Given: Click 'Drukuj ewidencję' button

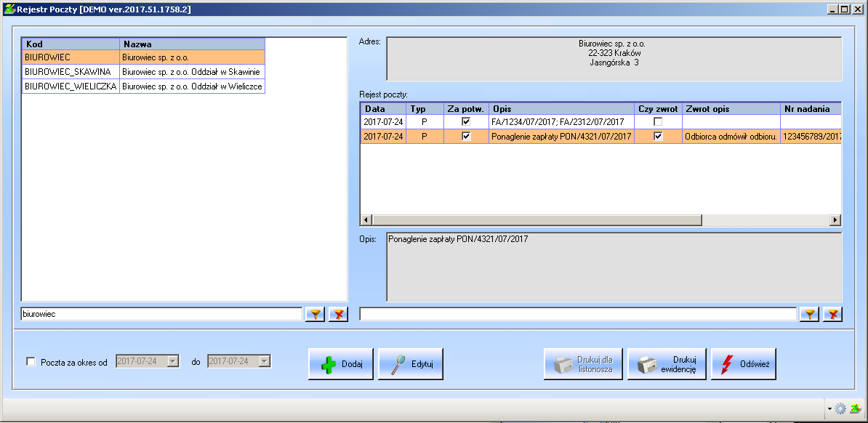Looking at the screenshot, I should (667, 363).
